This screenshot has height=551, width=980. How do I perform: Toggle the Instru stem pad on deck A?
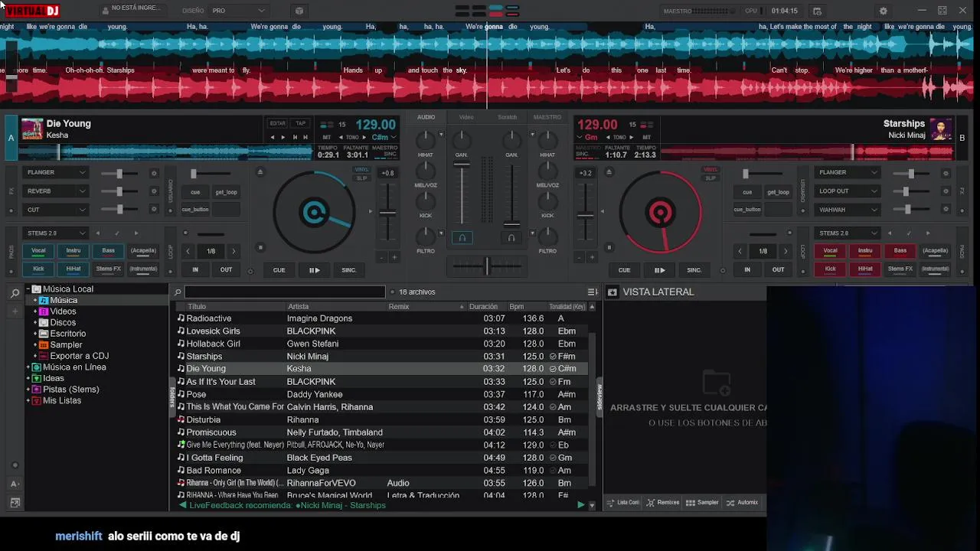[x=73, y=250]
